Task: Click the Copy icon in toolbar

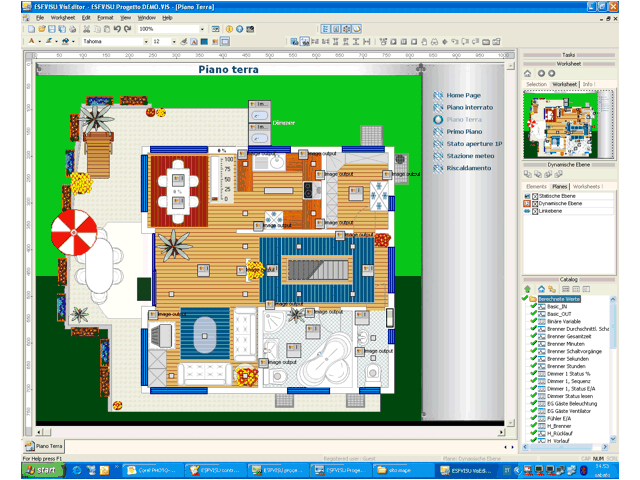Action: coord(97,29)
